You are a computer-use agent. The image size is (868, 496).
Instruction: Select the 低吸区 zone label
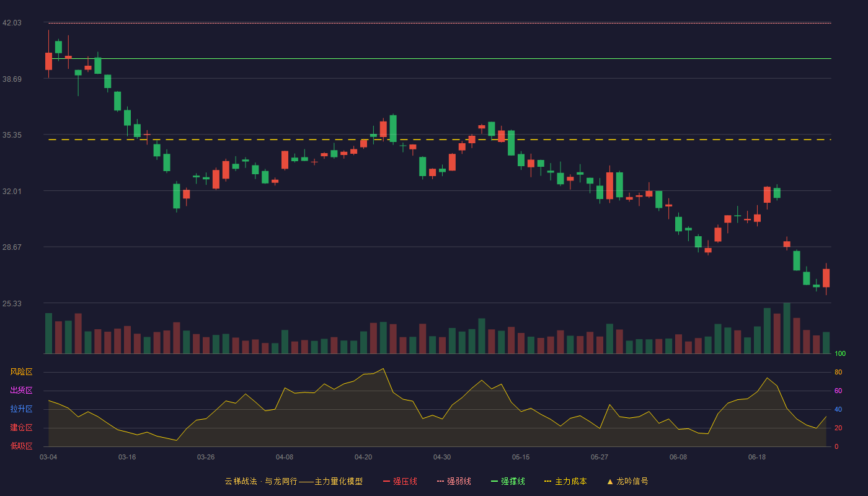point(21,446)
